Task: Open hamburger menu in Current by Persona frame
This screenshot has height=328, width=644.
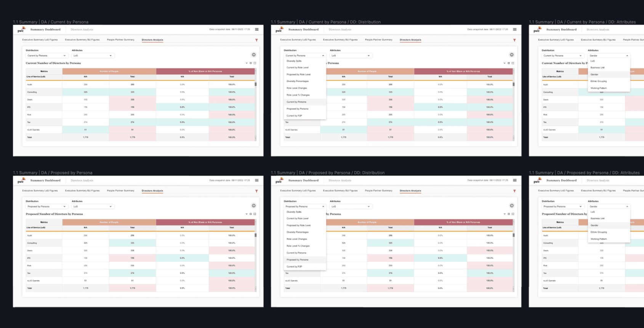Action: [256, 29]
